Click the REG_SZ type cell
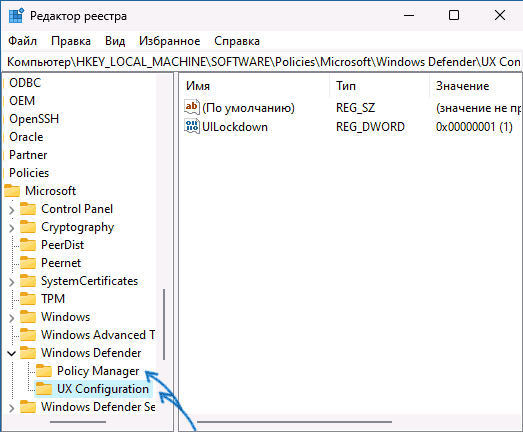Image resolution: width=523 pixels, height=432 pixels. point(356,108)
